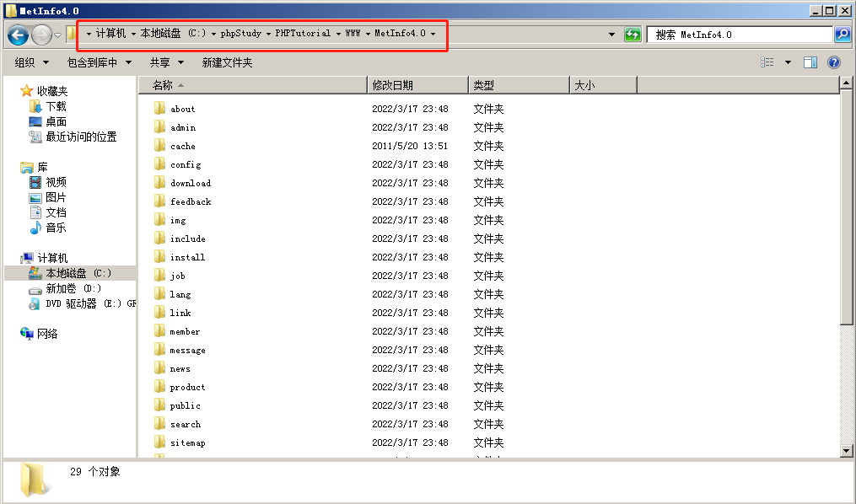Click the feedback folder icon

tap(159, 201)
